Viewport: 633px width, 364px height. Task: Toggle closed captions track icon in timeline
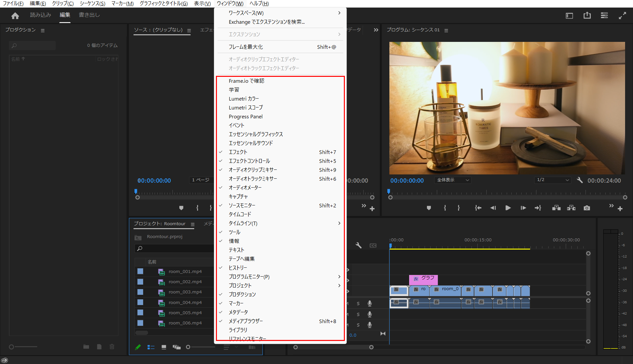[x=373, y=245]
